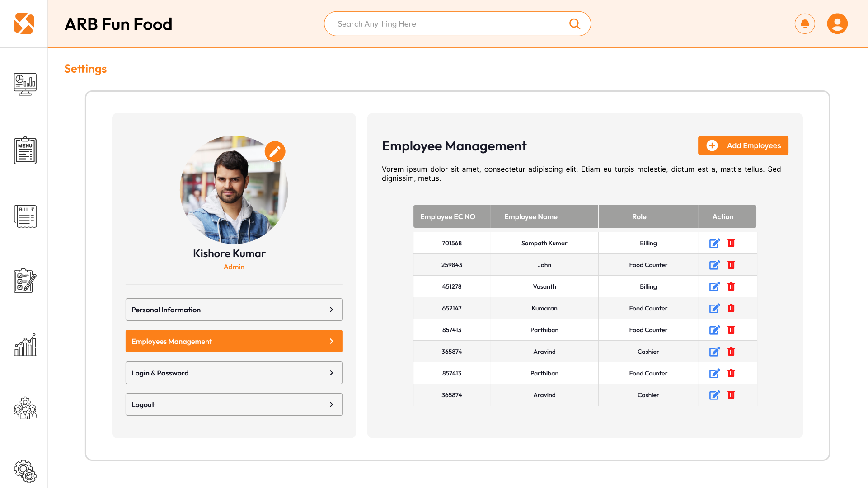The width and height of the screenshot is (868, 488).
Task: Edit profile photo with pencil icon
Action: pyautogui.click(x=275, y=151)
